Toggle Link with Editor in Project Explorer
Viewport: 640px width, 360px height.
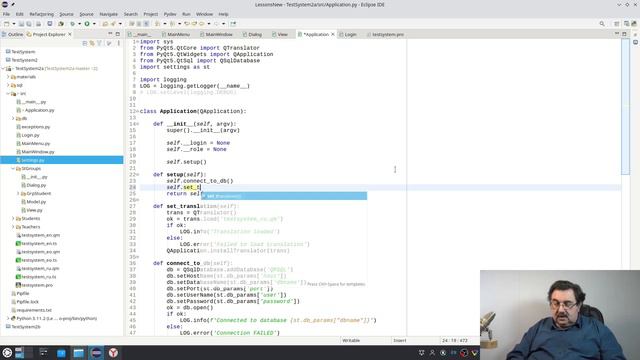coord(92,43)
